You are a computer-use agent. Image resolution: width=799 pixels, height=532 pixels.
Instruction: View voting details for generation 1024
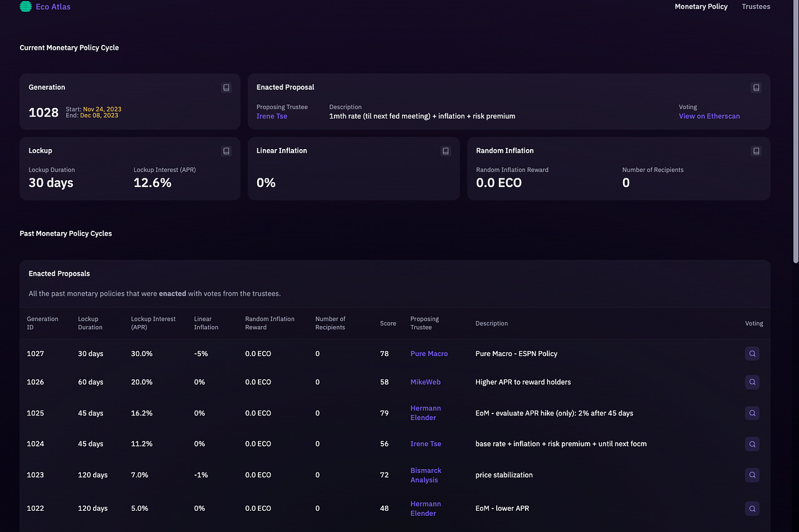(752, 444)
